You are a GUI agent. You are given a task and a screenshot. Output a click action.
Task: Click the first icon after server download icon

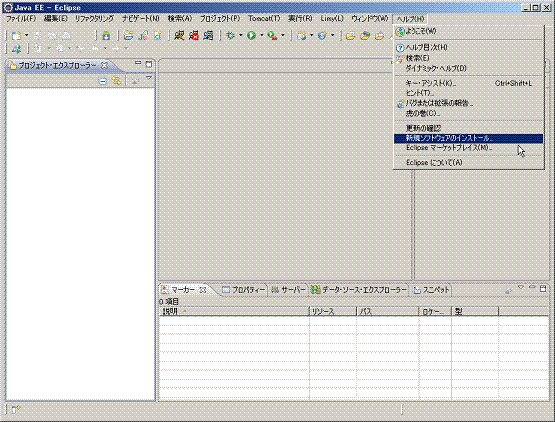[x=128, y=35]
